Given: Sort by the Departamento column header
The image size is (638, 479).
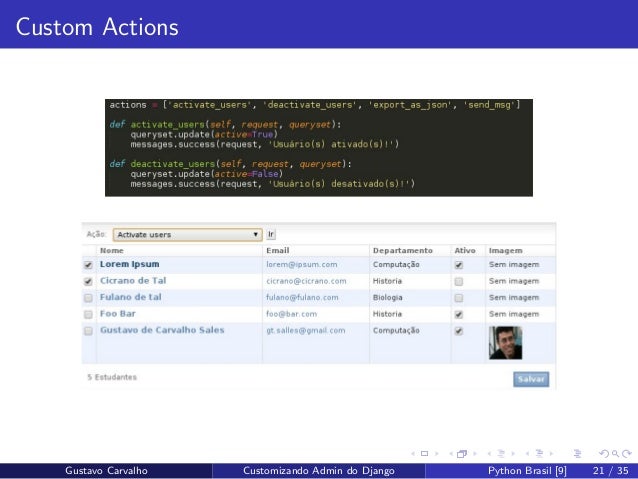Looking at the screenshot, I should [x=403, y=251].
